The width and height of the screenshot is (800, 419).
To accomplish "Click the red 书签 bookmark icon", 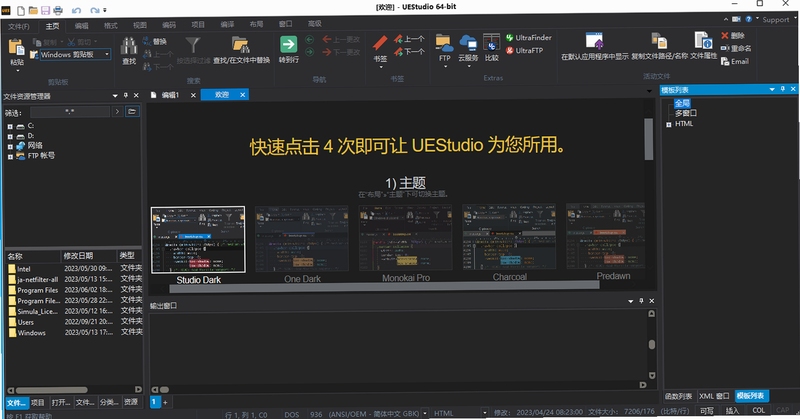I will click(380, 43).
